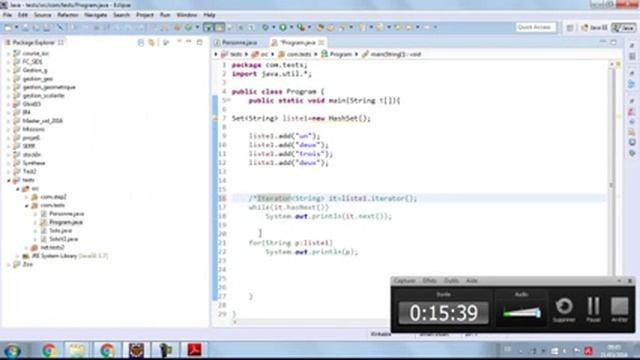The height and width of the screenshot is (360, 640).
Task: Click the recorder's stop button
Action: pos(619,309)
